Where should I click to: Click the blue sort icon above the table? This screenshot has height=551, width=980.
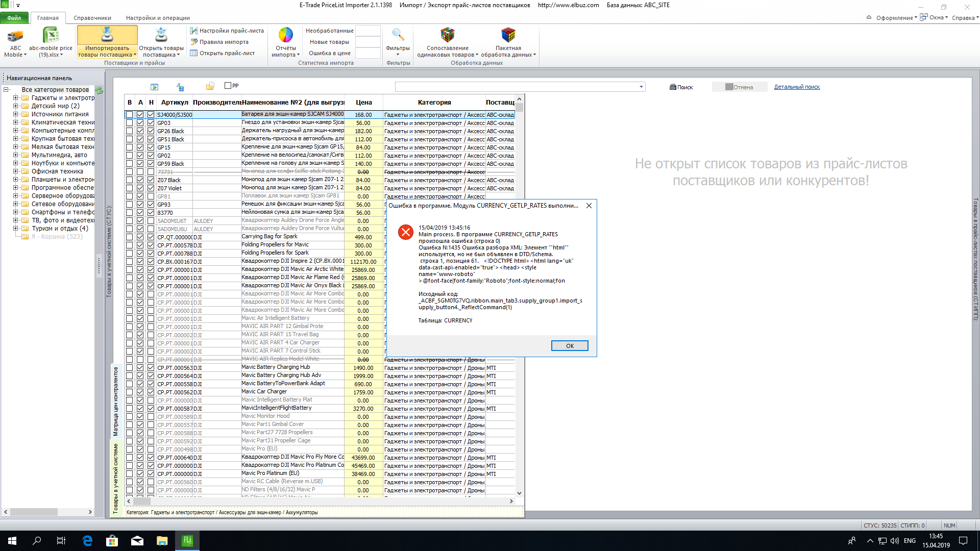point(180,87)
